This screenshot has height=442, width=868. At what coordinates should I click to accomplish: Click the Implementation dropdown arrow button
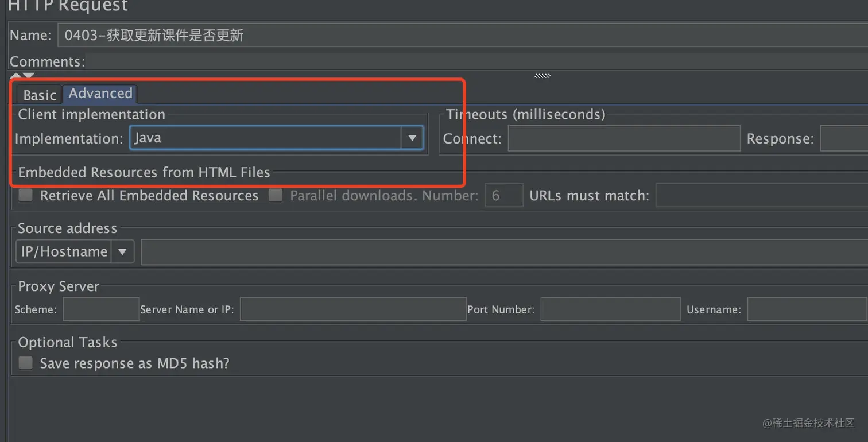pos(412,138)
